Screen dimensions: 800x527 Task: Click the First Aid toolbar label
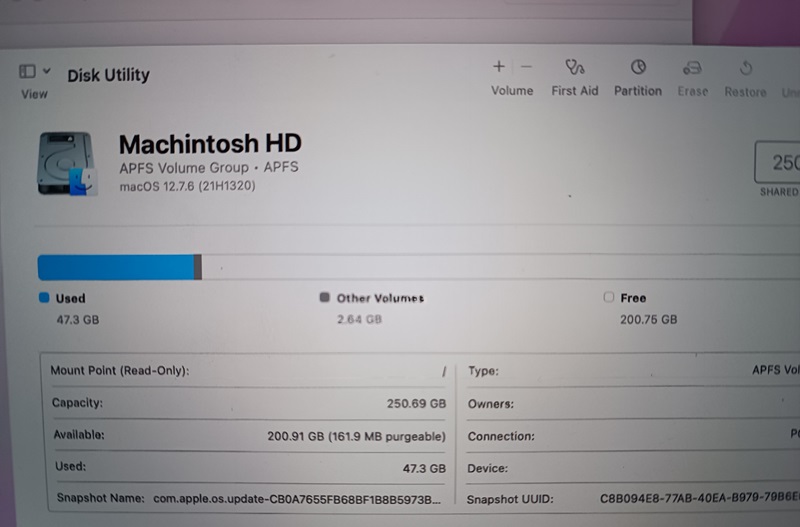(x=574, y=91)
